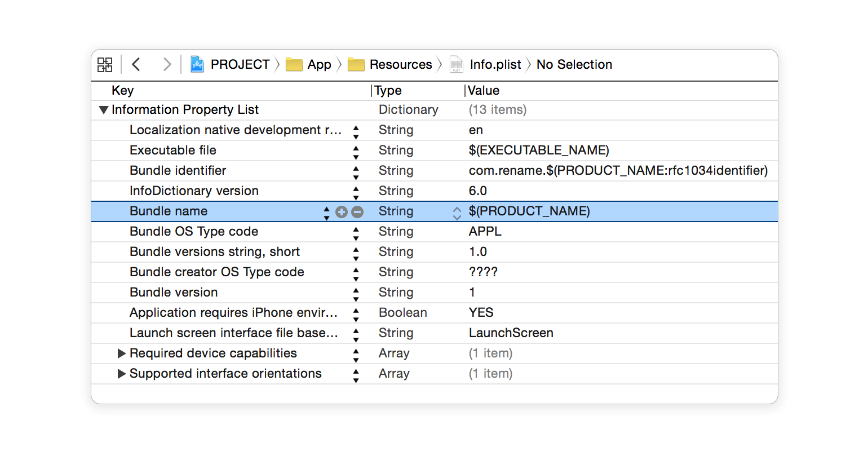Click the PROJECT file icon in breadcrumb
The width and height of the screenshot is (868, 451).
(x=197, y=64)
